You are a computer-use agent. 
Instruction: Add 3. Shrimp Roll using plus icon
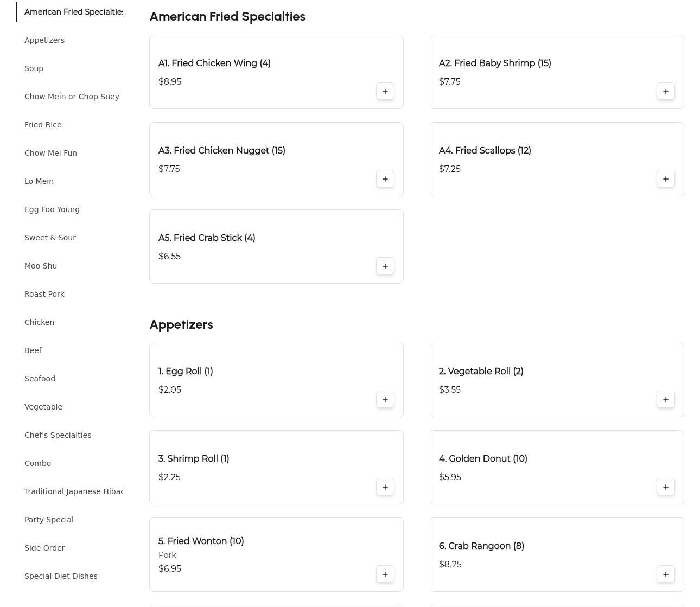pos(385,487)
